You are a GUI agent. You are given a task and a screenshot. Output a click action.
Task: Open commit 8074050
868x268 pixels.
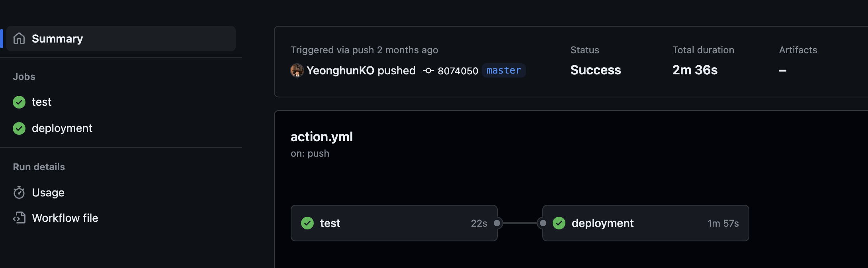tap(458, 71)
